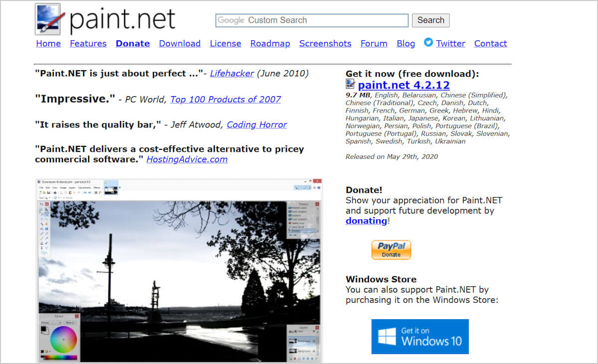Click the '"Impressive."' quote text
598x364 pixels.
tap(75, 99)
